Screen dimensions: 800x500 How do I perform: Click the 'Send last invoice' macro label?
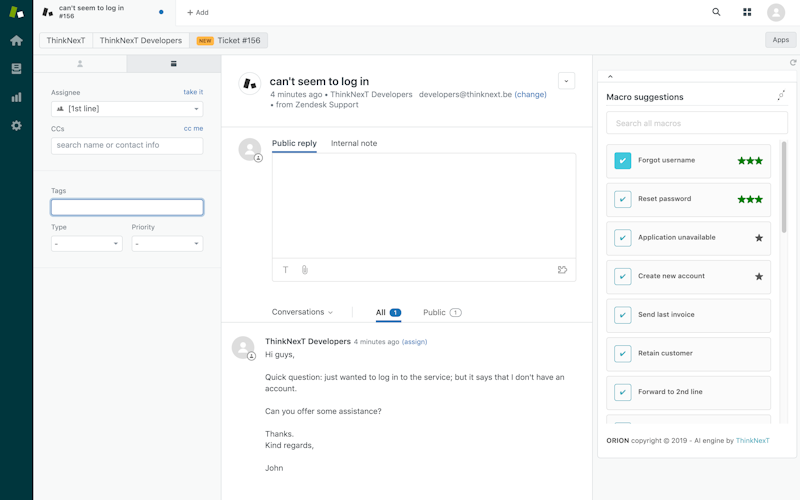click(x=666, y=315)
